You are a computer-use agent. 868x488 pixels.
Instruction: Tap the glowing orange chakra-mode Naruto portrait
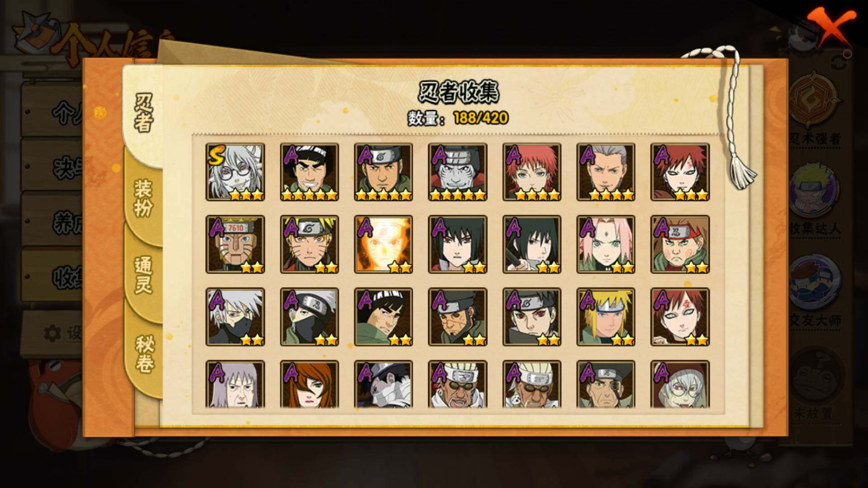[x=383, y=244]
